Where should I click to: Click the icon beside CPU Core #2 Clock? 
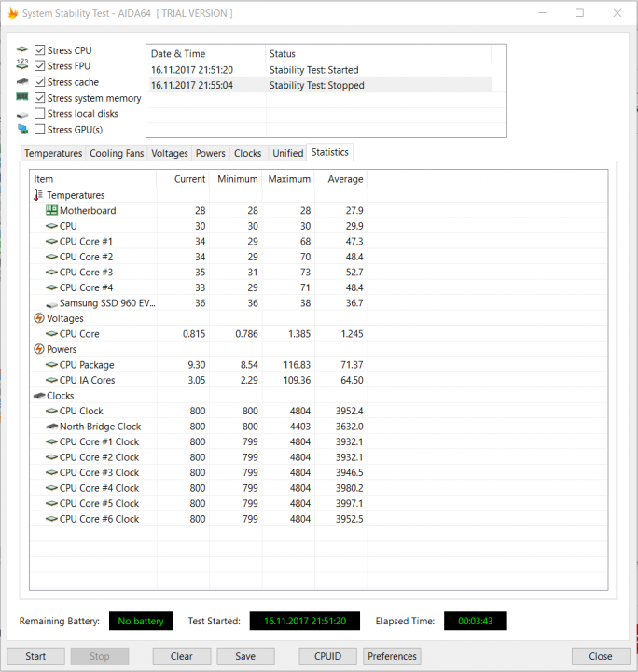point(51,456)
